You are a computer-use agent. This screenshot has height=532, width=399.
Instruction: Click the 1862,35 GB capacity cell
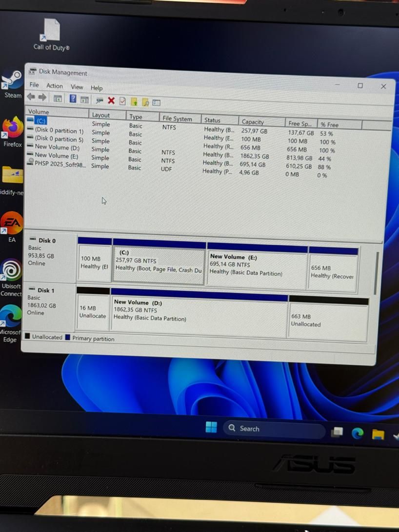(255, 156)
